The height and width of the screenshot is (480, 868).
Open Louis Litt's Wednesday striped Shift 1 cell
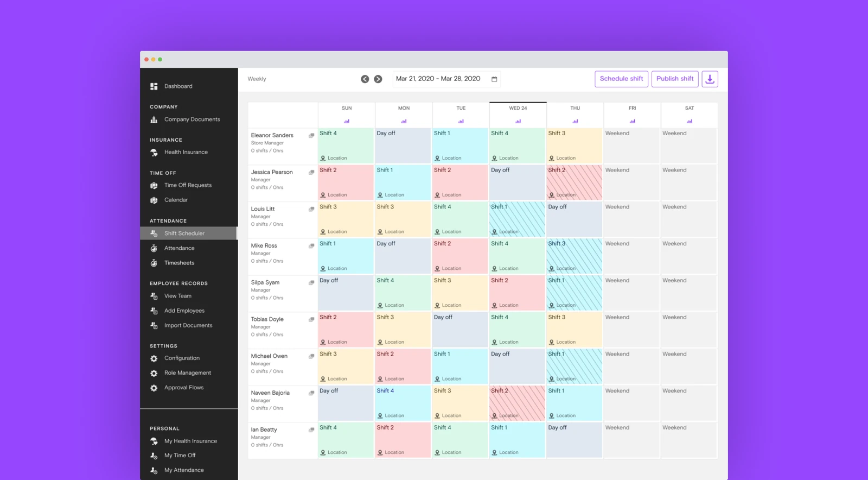[518, 219]
